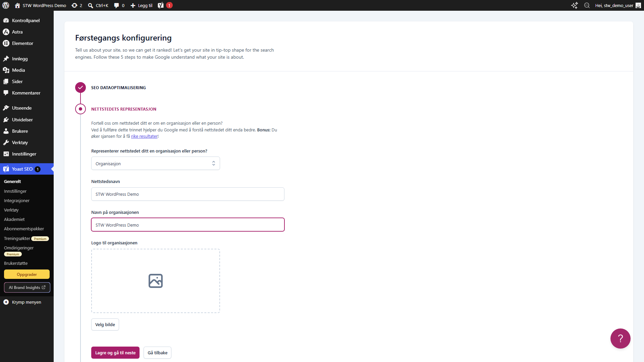Open the Legg til new content menu
Screen dimensions: 644x362
(x=142, y=5)
